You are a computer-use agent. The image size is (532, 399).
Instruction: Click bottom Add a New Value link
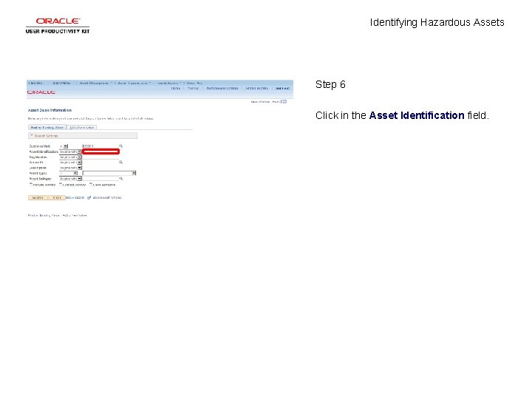tap(75, 216)
